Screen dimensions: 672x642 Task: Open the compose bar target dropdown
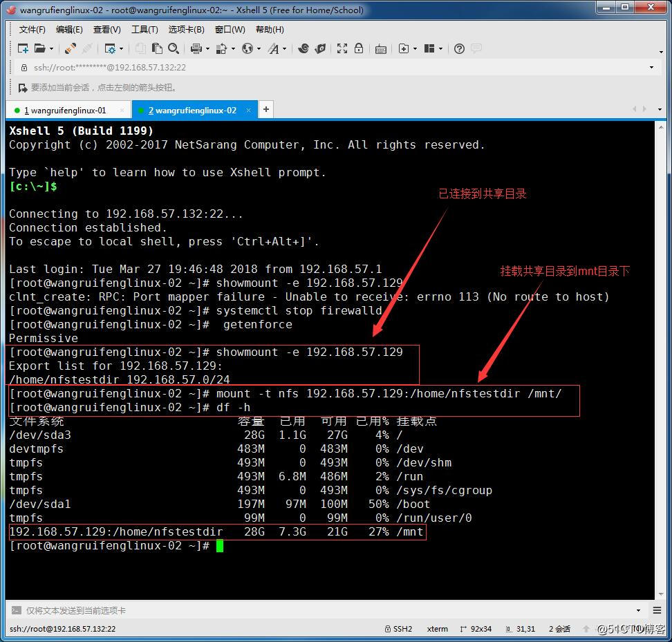point(638,610)
